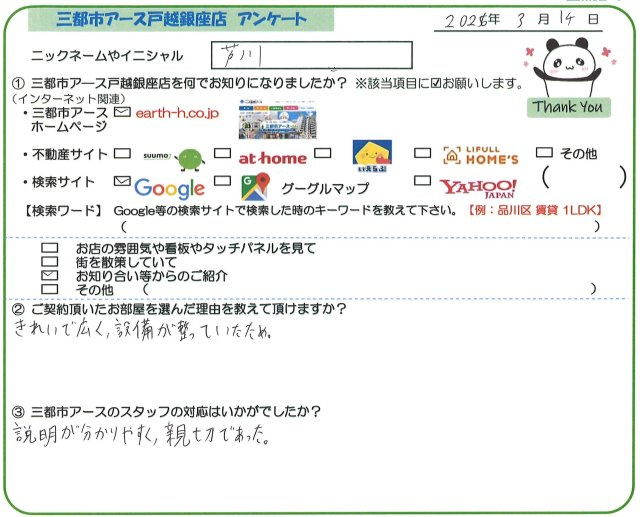Click the YAHOO! JAPAN logo
Image resolution: width=640 pixels, height=517 pixels.
478,189
